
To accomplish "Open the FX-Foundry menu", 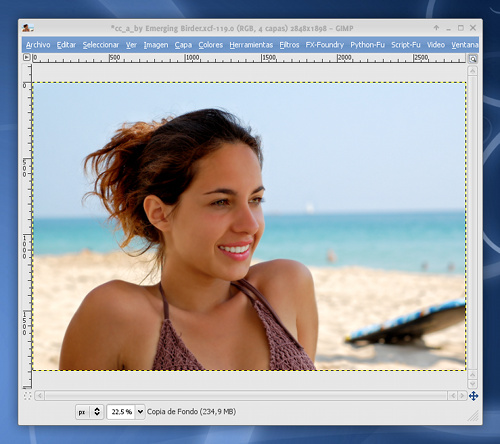I will point(325,45).
